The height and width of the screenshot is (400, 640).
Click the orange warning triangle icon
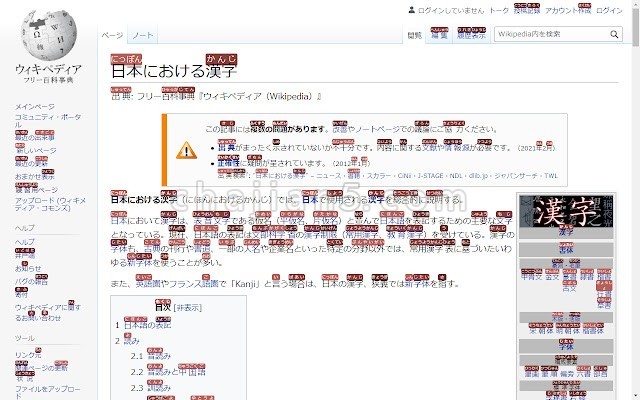pyautogui.click(x=186, y=150)
